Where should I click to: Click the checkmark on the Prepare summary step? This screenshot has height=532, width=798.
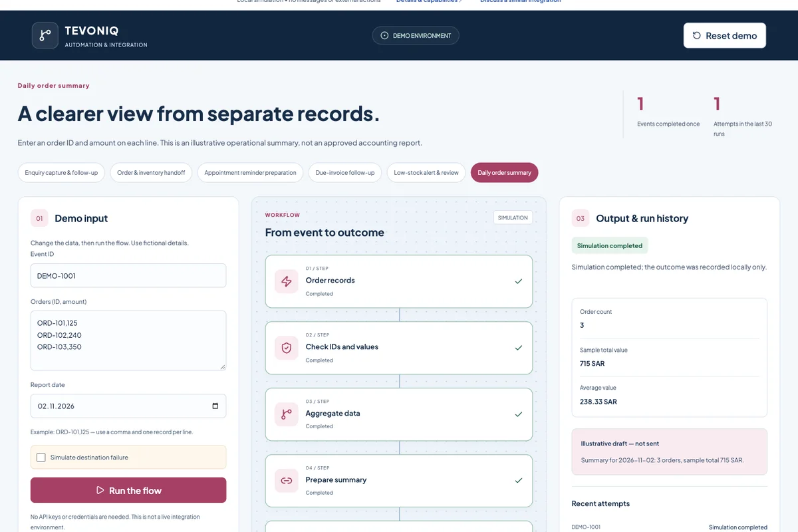tap(519, 481)
